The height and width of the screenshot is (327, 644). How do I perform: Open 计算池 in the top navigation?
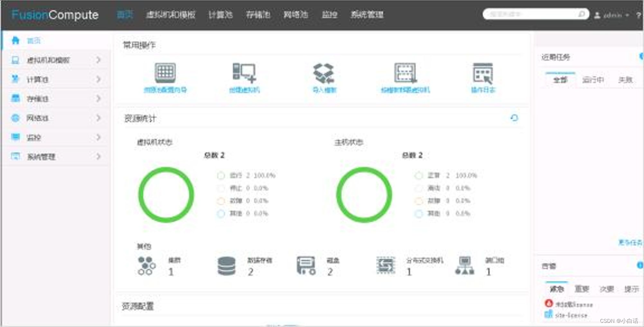pyautogui.click(x=220, y=14)
